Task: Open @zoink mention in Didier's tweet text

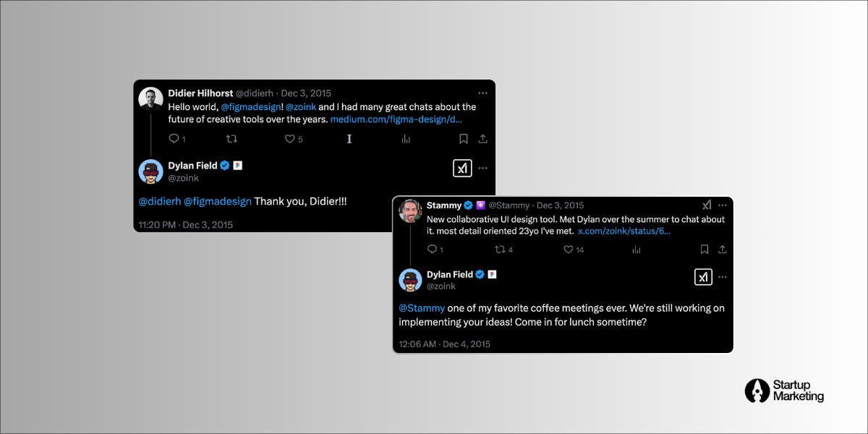Action: click(x=301, y=106)
